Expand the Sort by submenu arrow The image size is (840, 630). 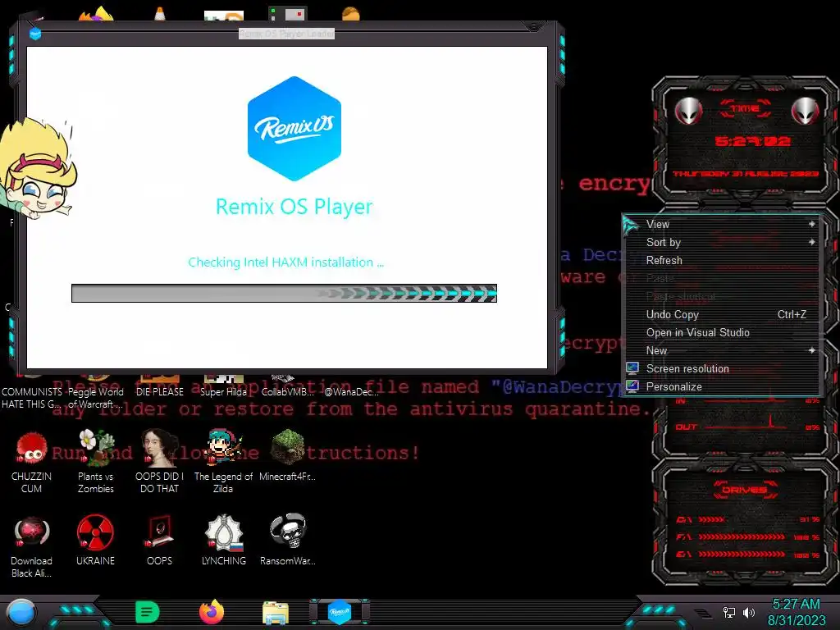coord(812,242)
